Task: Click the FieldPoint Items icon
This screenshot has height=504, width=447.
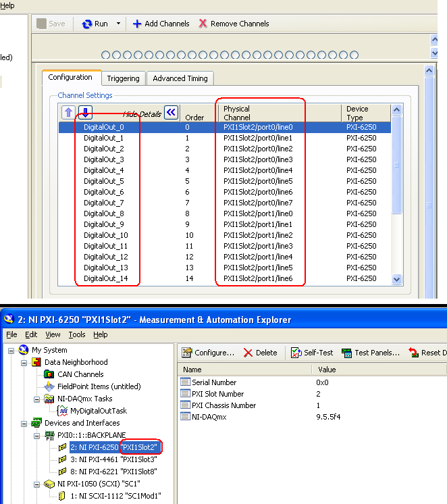Action: [x=49, y=386]
